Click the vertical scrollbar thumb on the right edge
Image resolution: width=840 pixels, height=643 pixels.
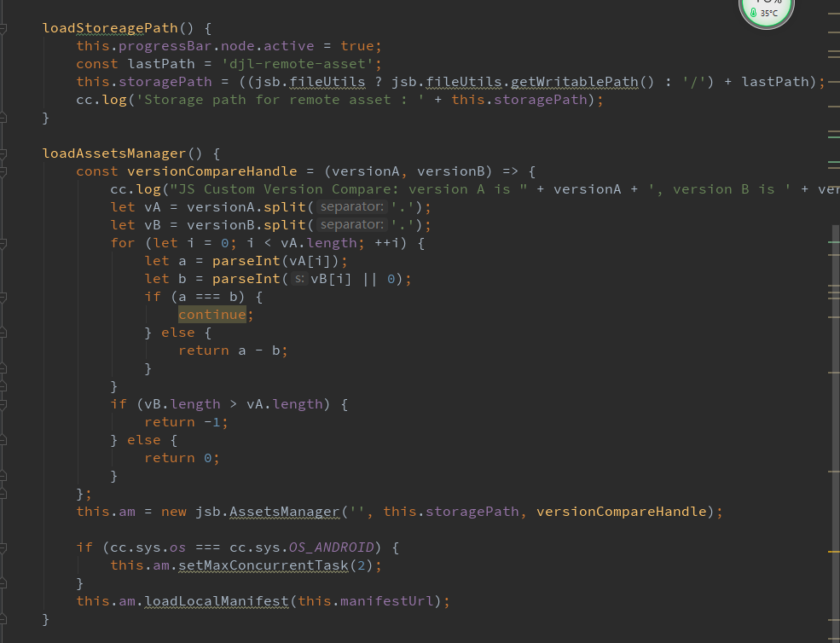point(836,432)
